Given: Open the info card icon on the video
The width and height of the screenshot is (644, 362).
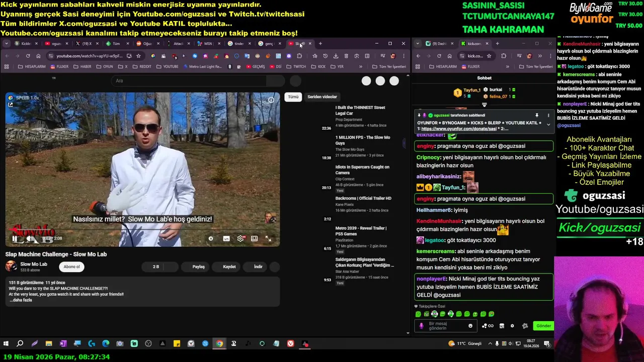Looking at the screenshot, I should point(271,100).
